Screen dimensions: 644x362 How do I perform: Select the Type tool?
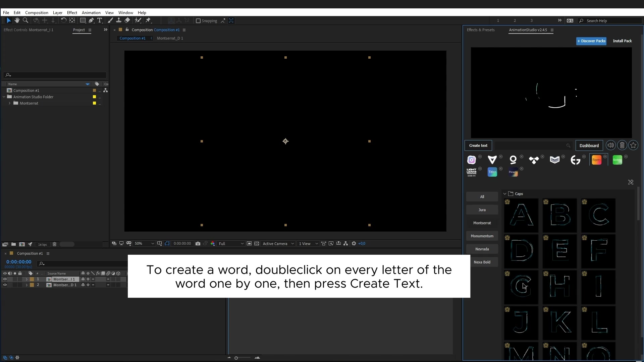tap(100, 20)
